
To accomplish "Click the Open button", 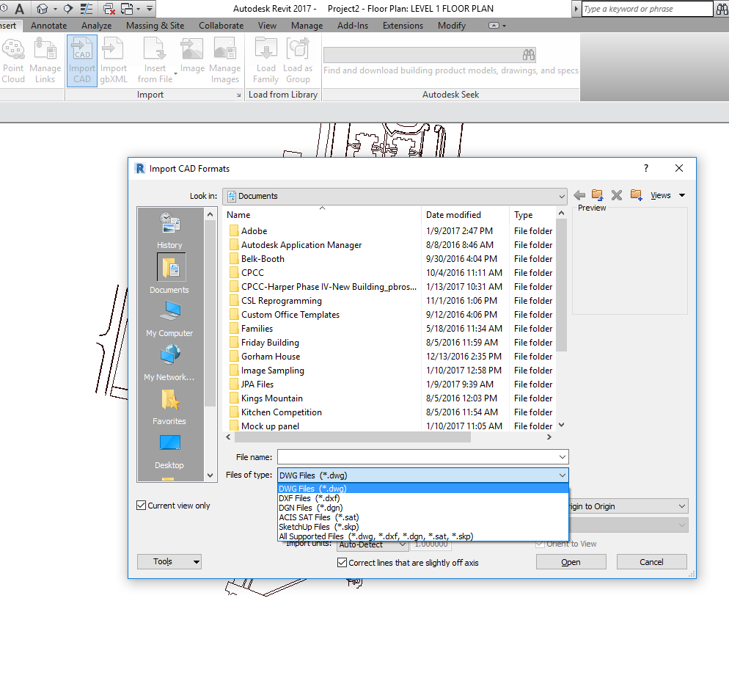I will click(x=571, y=562).
